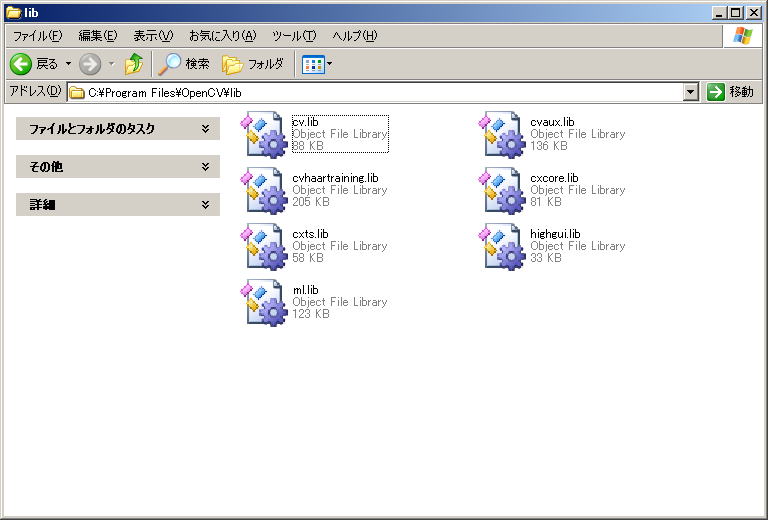The image size is (768, 520).
Task: Click the greyed Forward arrow icon
Action: [x=90, y=64]
